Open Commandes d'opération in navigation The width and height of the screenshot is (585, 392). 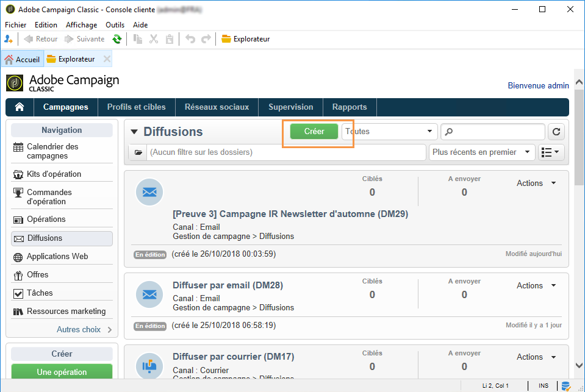62,196
